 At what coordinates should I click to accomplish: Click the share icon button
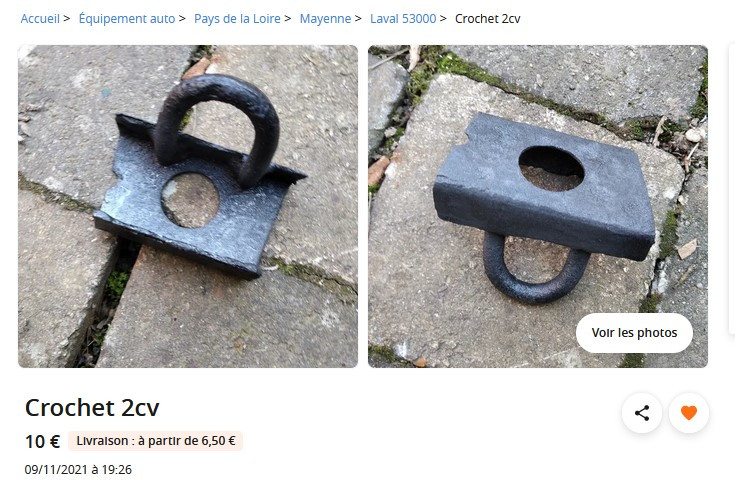642,413
